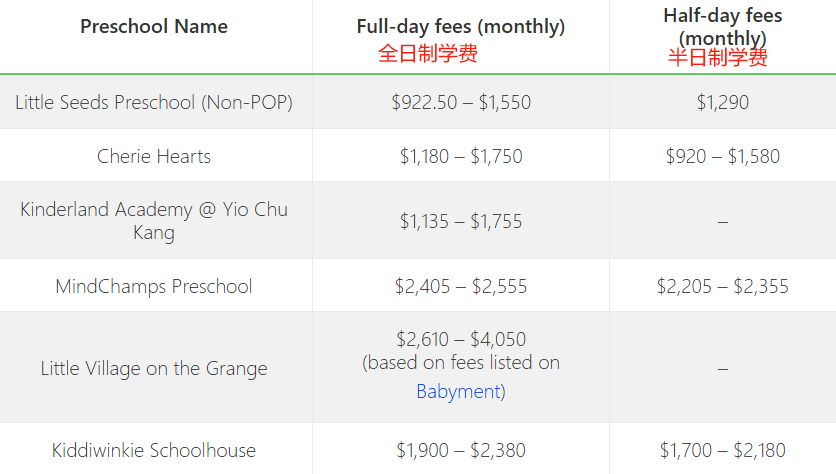Screen dimensions: 836x474
Task: Open the Babyment link
Action: [459, 391]
